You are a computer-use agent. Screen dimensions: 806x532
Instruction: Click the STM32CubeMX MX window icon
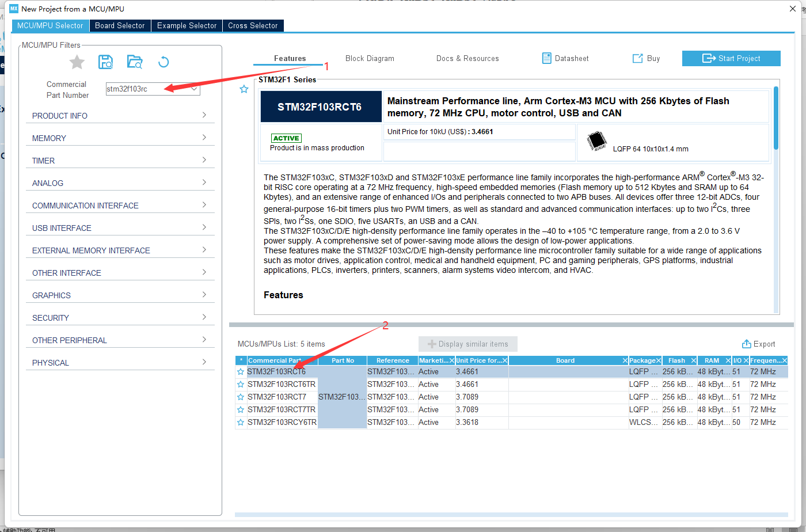(x=14, y=9)
